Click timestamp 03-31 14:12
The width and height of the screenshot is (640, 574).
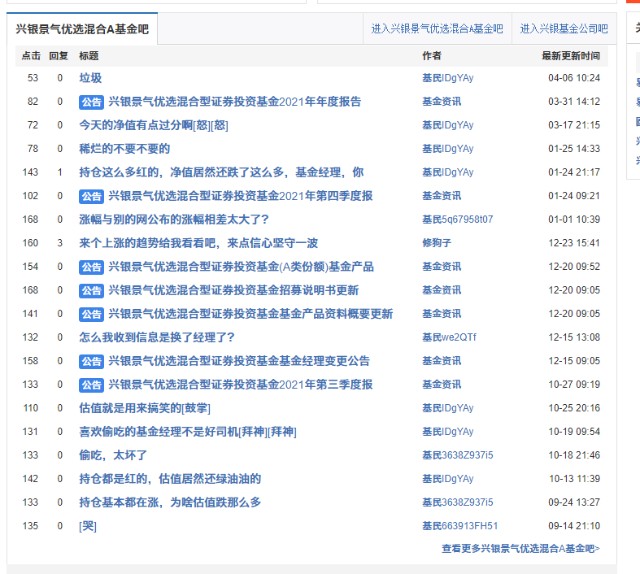pos(574,101)
